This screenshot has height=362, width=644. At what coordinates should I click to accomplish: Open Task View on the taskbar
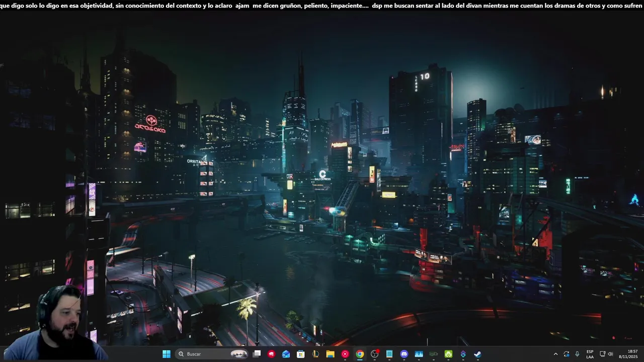point(257,354)
